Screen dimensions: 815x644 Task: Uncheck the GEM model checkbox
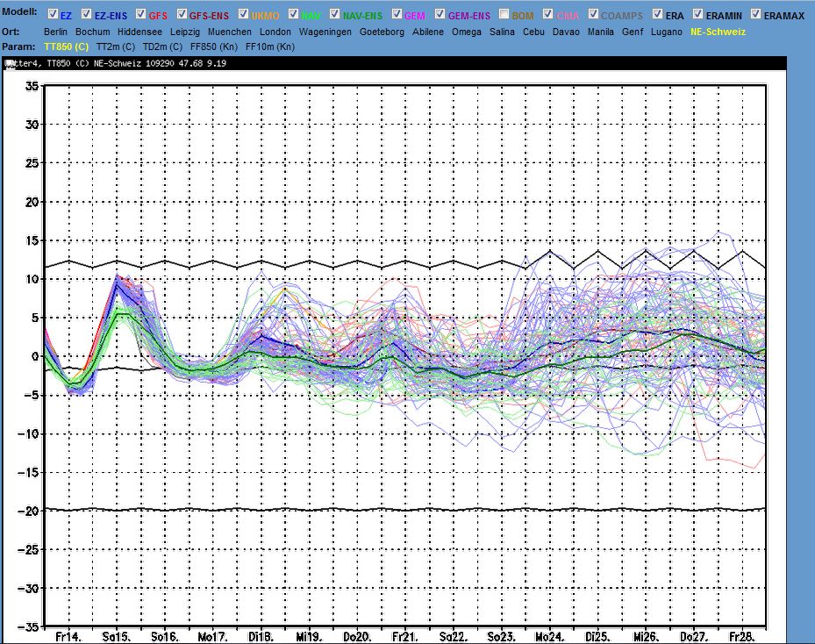(397, 15)
